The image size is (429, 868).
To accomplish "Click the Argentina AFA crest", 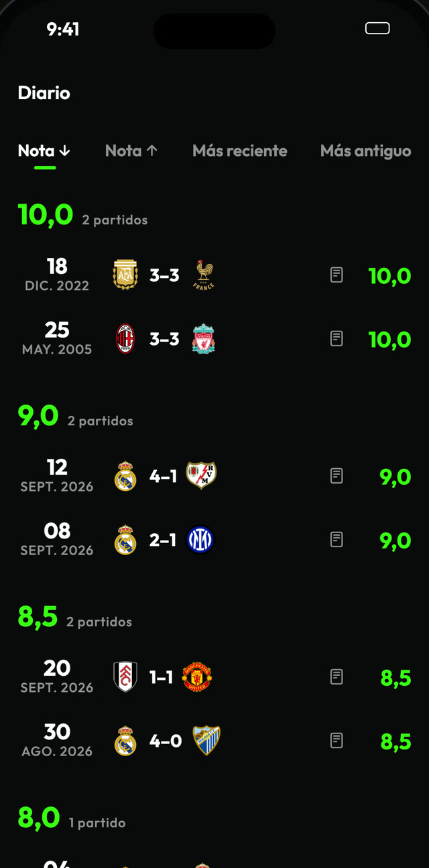I will click(x=125, y=275).
